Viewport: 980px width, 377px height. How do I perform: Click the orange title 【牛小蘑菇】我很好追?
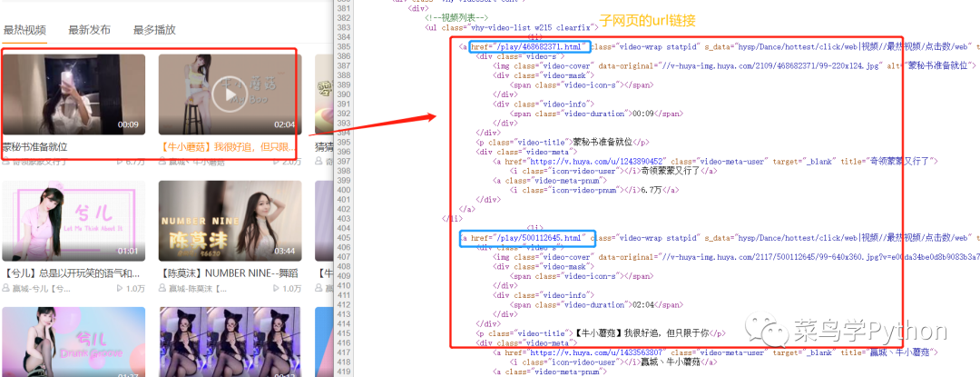point(228,147)
